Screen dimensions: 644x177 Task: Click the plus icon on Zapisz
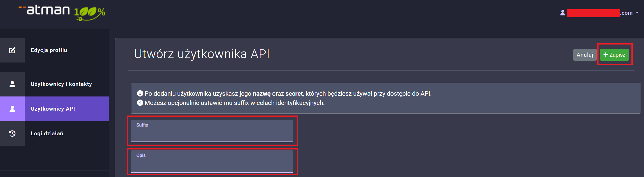tap(605, 55)
